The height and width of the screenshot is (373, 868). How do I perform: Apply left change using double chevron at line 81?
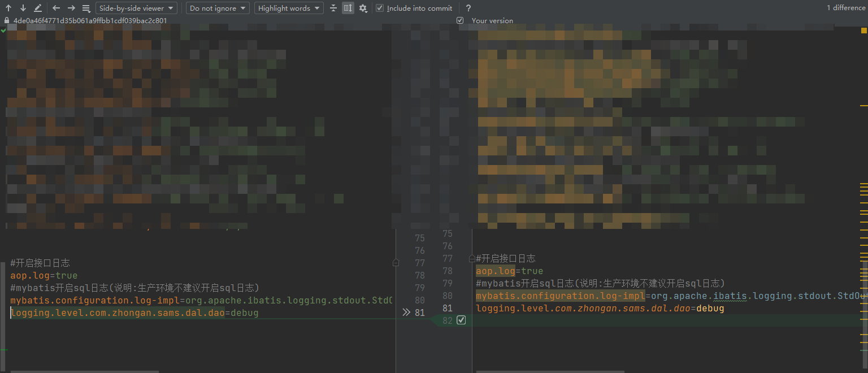coord(406,313)
